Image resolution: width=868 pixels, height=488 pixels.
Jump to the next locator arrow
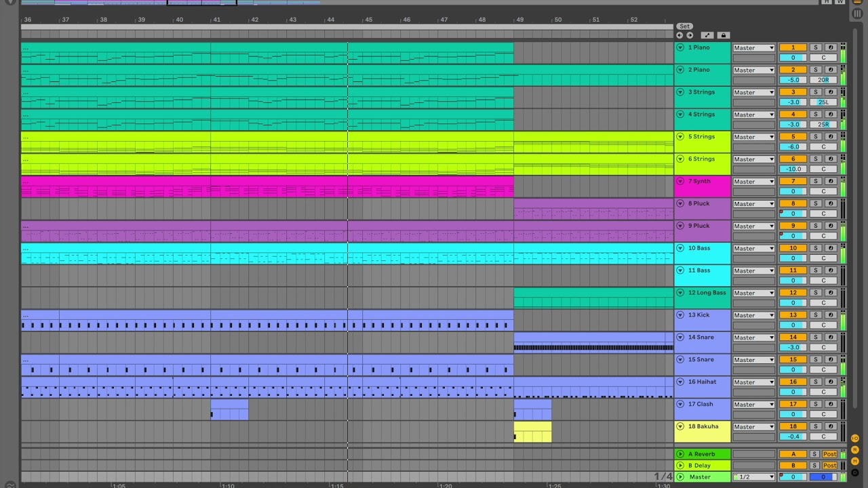(x=690, y=35)
